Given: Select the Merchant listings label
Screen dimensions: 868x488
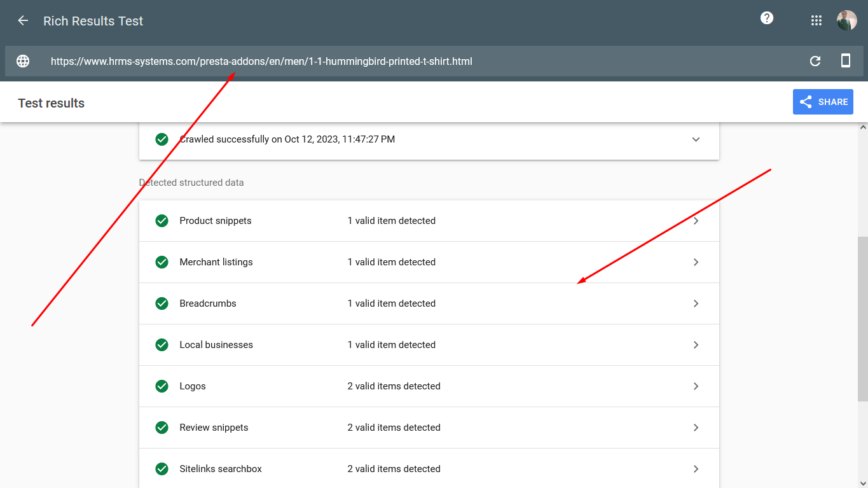Looking at the screenshot, I should pyautogui.click(x=216, y=262).
